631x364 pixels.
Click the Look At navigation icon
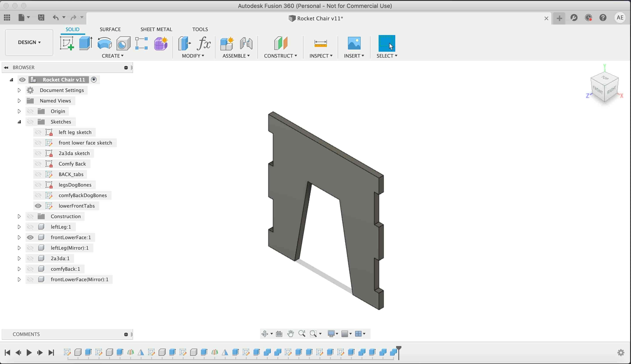coord(279,334)
